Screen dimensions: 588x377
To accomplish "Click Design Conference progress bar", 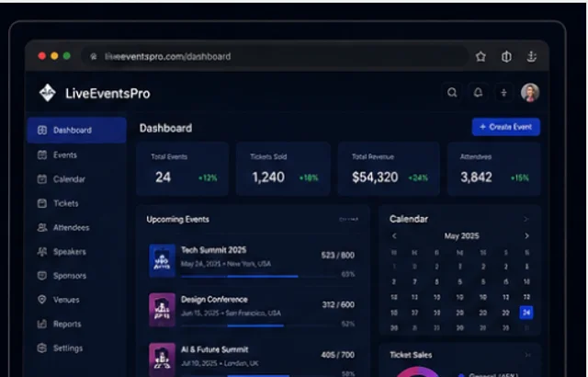I will 259,326.
